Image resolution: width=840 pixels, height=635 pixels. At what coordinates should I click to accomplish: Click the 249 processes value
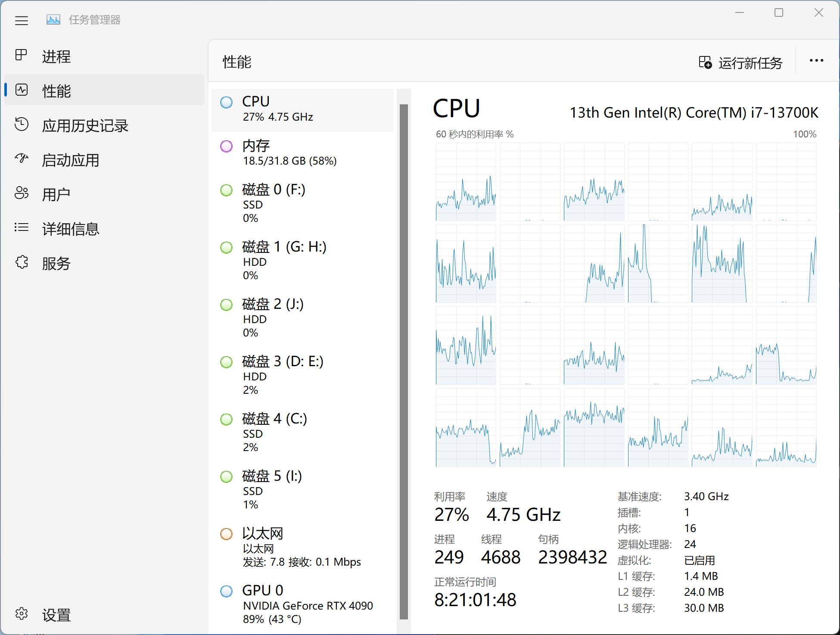(x=449, y=557)
